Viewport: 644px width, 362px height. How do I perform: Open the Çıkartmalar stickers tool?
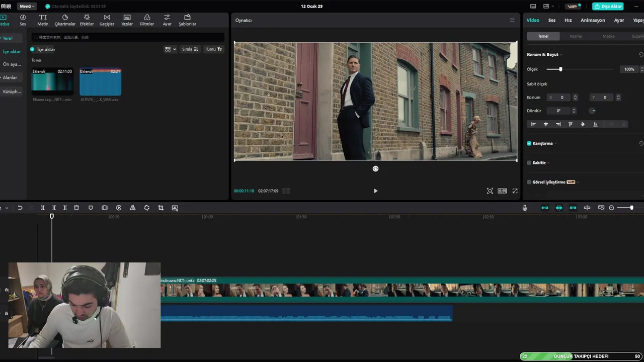tap(65, 20)
